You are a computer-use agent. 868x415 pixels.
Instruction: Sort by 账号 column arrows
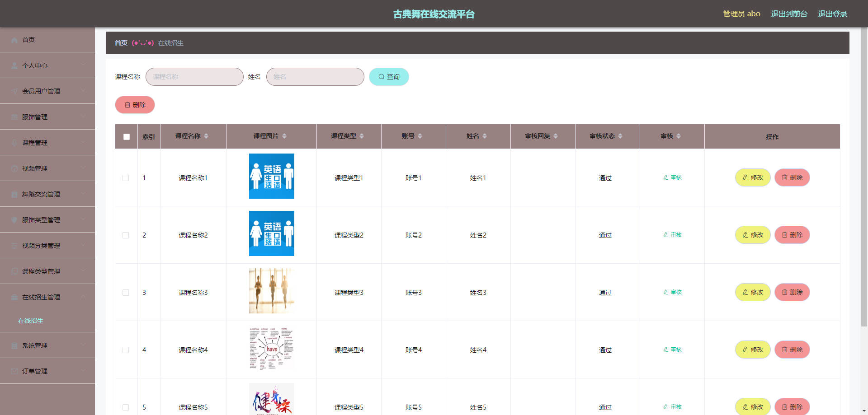tap(420, 136)
